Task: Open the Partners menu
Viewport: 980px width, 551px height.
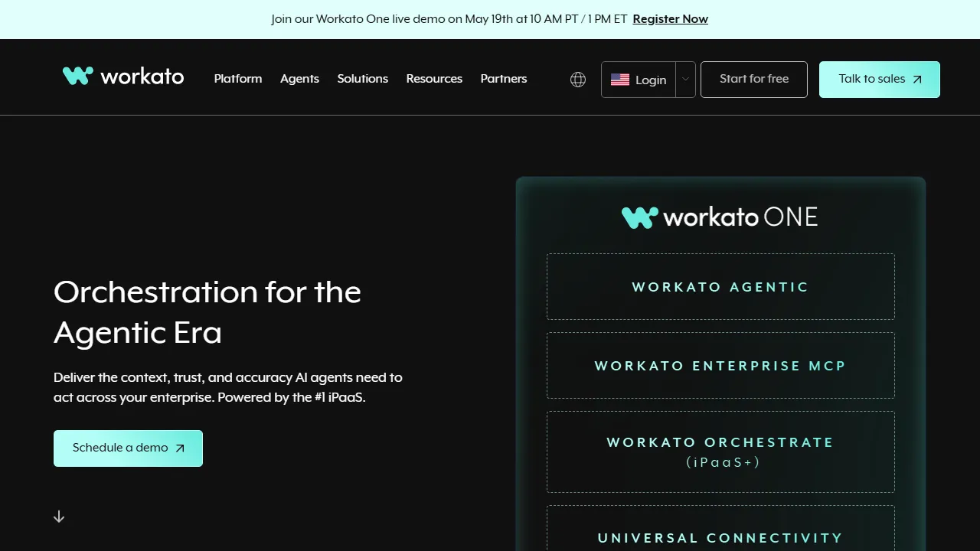Action: pos(504,79)
